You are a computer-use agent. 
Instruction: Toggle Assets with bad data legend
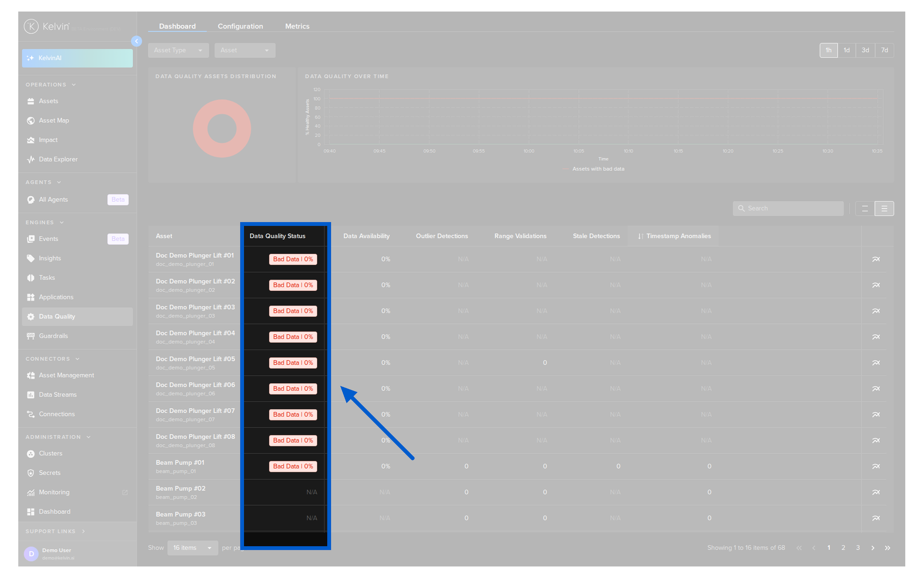(593, 169)
